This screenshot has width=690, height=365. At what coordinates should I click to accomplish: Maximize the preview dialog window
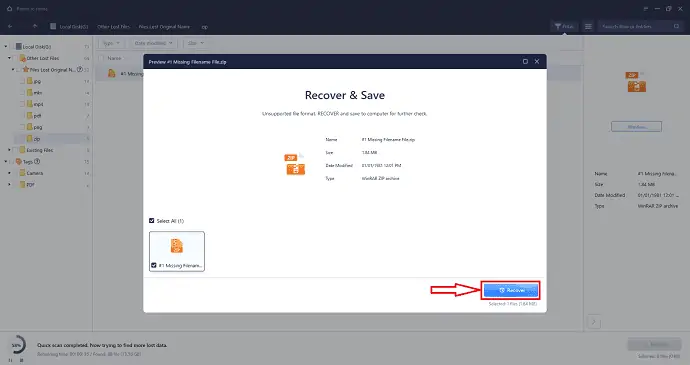point(525,62)
